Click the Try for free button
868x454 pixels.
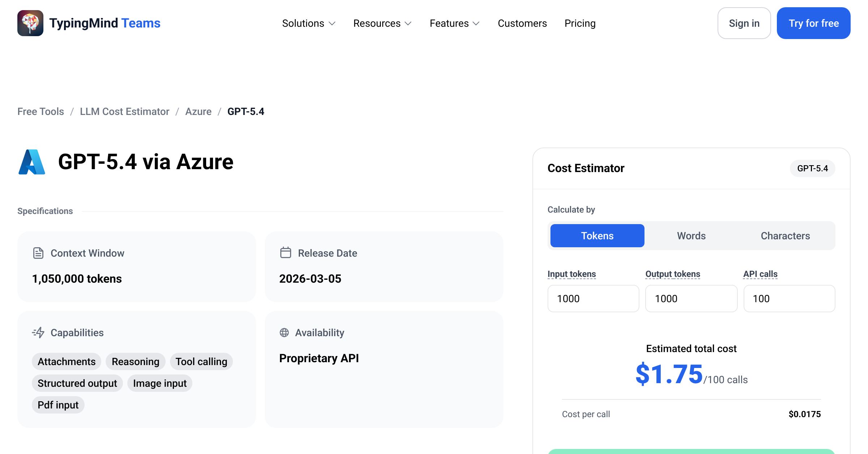pyautogui.click(x=814, y=23)
